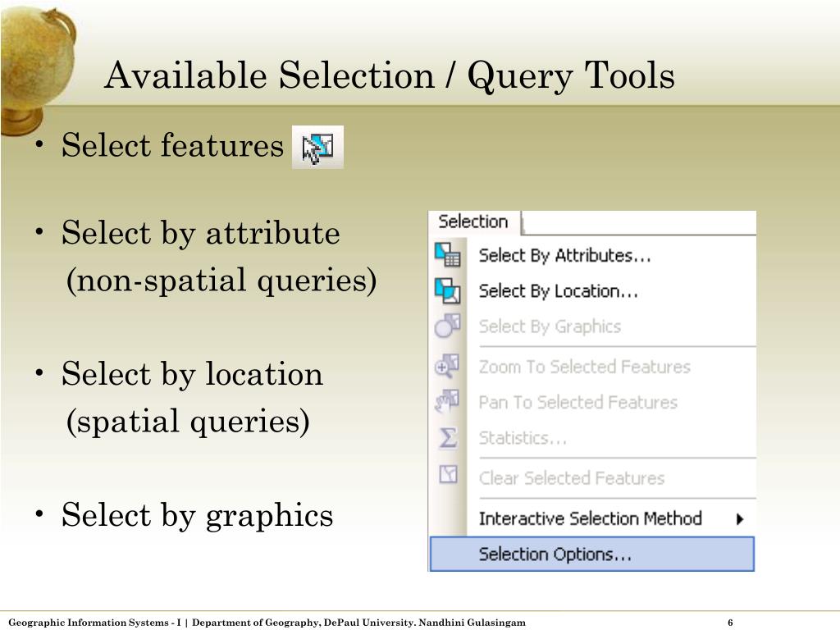The image size is (840, 630).
Task: Click the Select By Location icon
Action: click(447, 290)
